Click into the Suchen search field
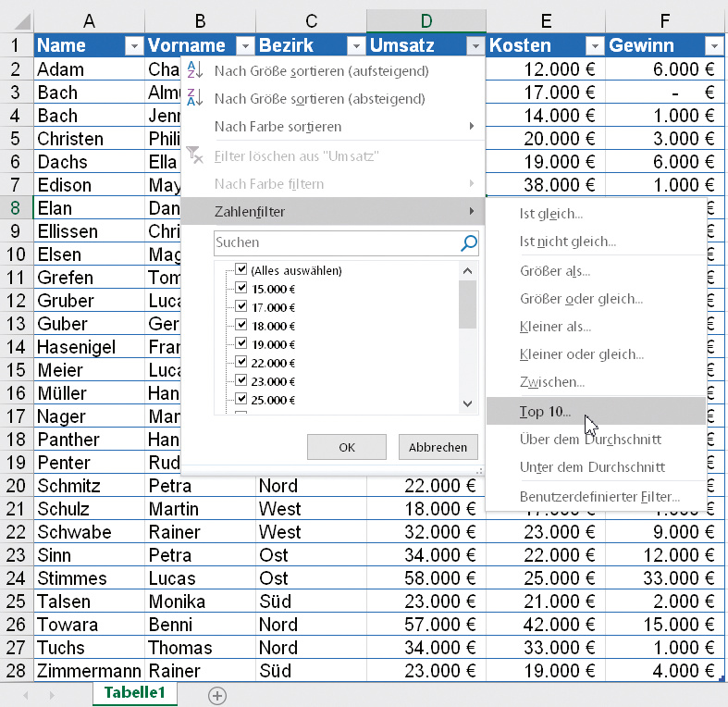728x707 pixels. click(333, 243)
